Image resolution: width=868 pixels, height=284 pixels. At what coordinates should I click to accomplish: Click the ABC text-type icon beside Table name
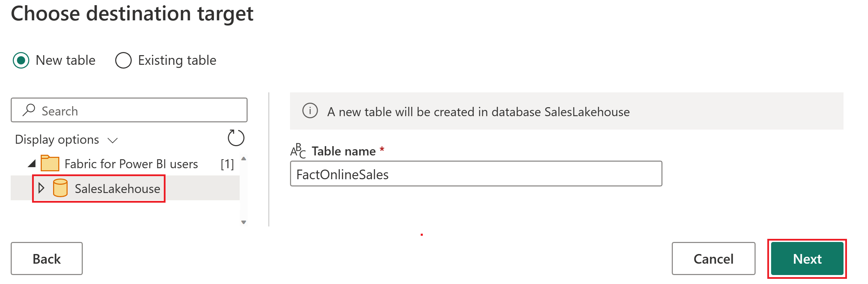[x=298, y=151]
